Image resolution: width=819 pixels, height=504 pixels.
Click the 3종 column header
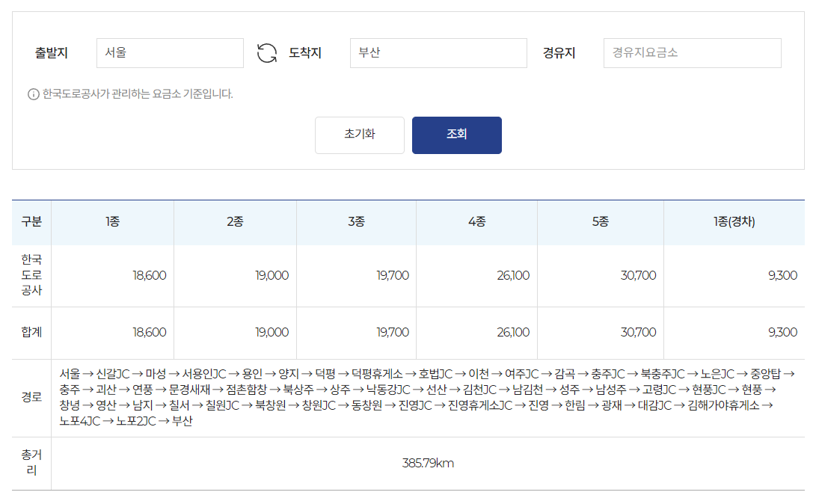356,221
